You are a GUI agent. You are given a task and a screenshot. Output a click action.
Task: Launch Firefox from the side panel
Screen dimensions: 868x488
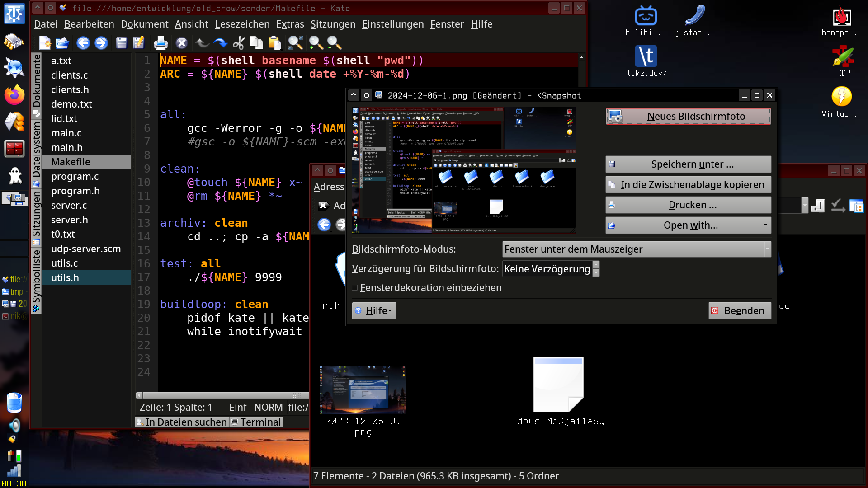point(14,95)
